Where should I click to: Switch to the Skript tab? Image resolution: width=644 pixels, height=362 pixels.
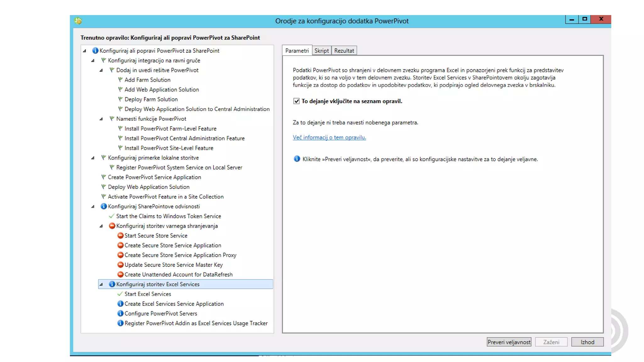(321, 51)
